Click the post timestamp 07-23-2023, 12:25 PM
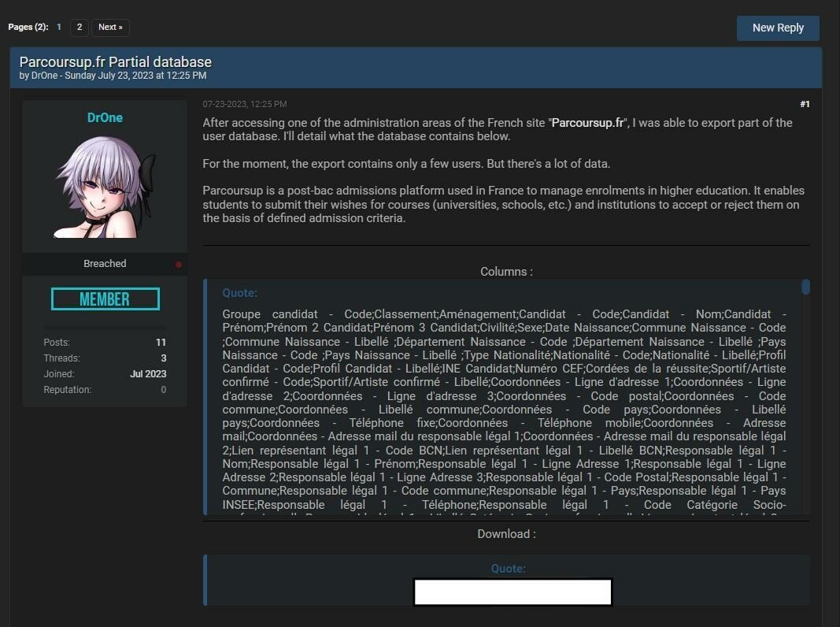Viewport: 840px width, 627px height. 244,104
